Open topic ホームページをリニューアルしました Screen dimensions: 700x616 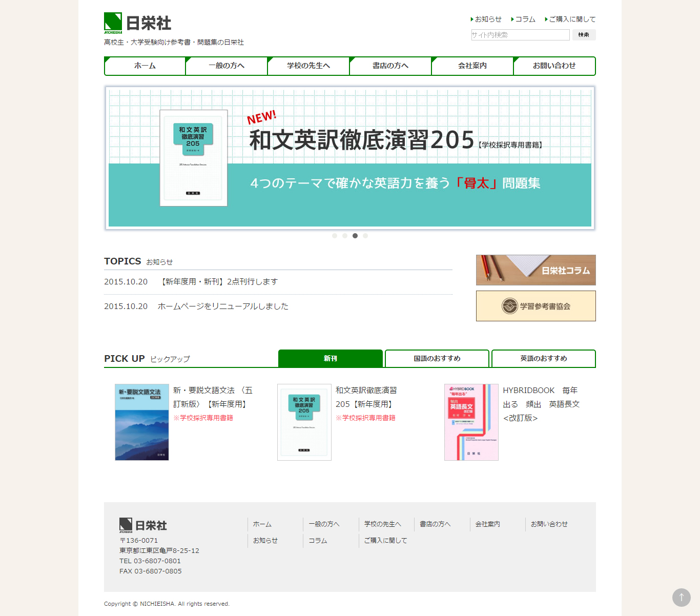223,306
